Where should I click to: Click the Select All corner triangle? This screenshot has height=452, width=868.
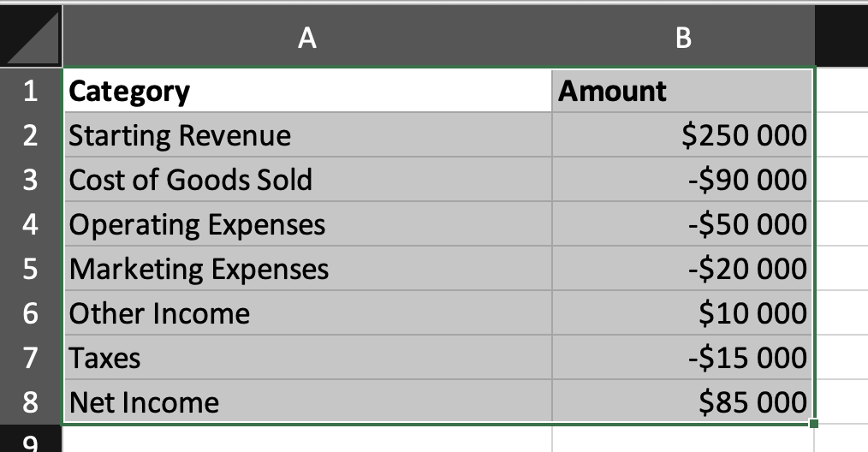(x=32, y=37)
